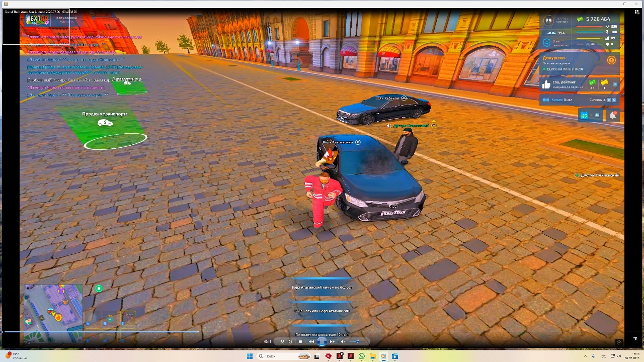This screenshot has width=644, height=362.
Task: Pause the video with the blue pause button
Action: coord(322,341)
